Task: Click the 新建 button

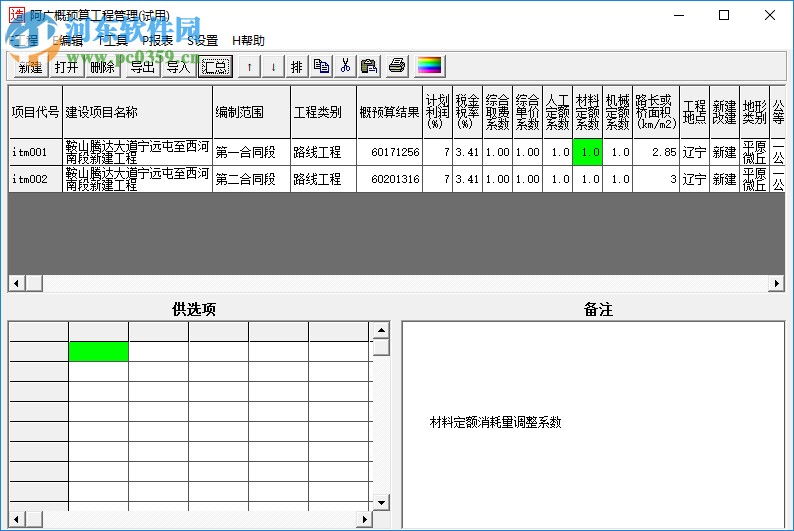Action: pyautogui.click(x=30, y=66)
